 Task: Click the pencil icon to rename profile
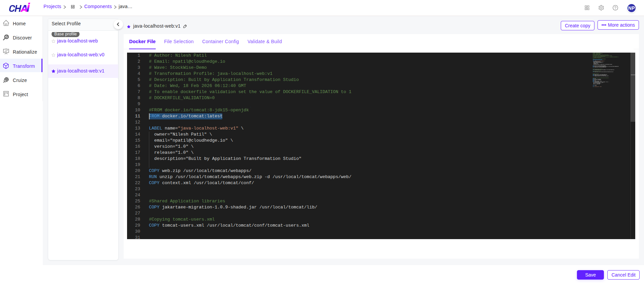pos(185,26)
